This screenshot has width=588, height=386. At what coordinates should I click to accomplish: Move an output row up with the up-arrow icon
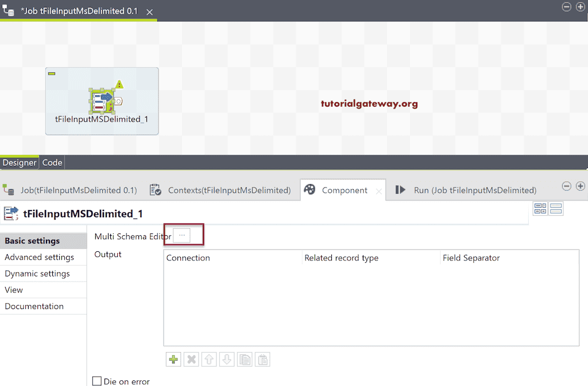coord(209,359)
